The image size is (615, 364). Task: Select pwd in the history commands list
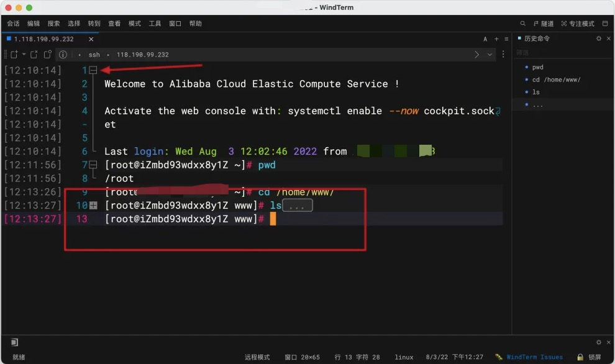click(538, 68)
